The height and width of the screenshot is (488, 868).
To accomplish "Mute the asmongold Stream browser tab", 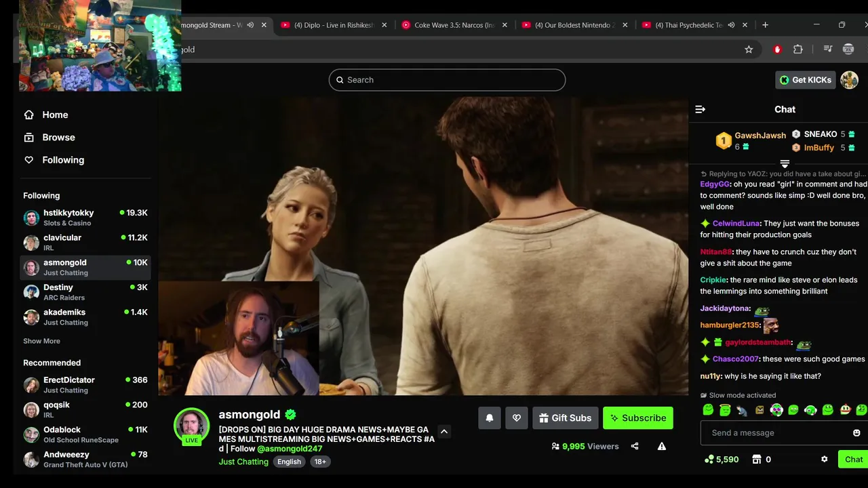I will pyautogui.click(x=250, y=25).
